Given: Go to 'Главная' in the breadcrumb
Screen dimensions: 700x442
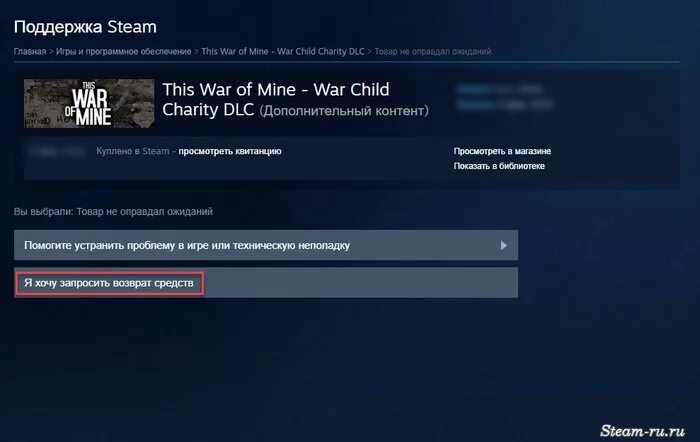Looking at the screenshot, I should pos(30,51).
